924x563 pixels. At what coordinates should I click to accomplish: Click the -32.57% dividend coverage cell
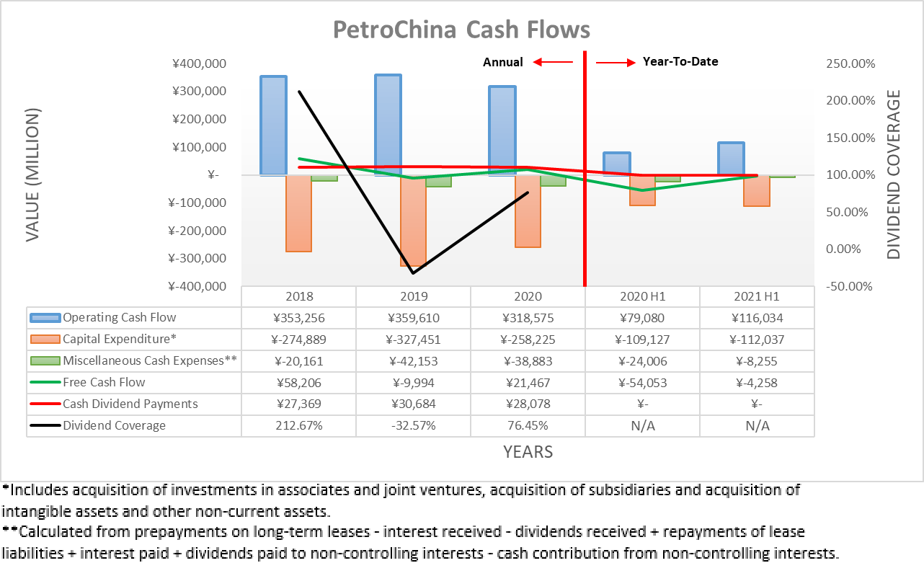(414, 426)
